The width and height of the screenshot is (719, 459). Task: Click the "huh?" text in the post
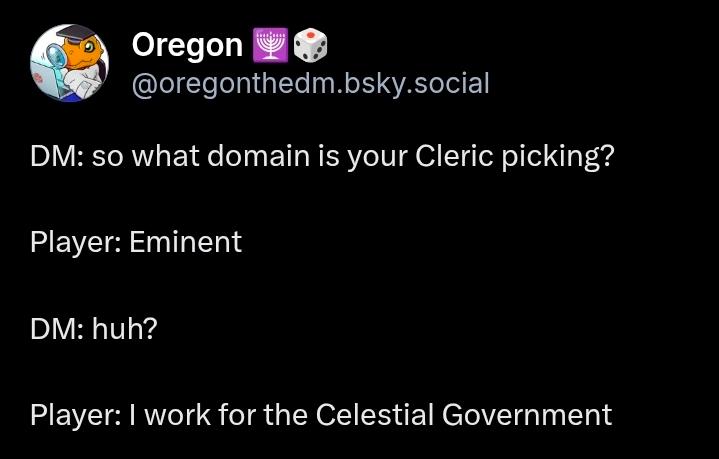tap(124, 328)
